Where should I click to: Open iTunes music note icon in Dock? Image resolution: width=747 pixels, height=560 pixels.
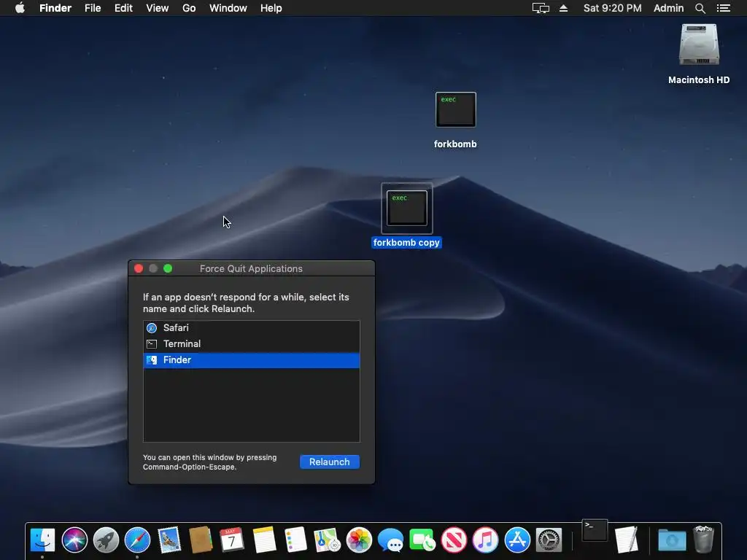click(485, 540)
